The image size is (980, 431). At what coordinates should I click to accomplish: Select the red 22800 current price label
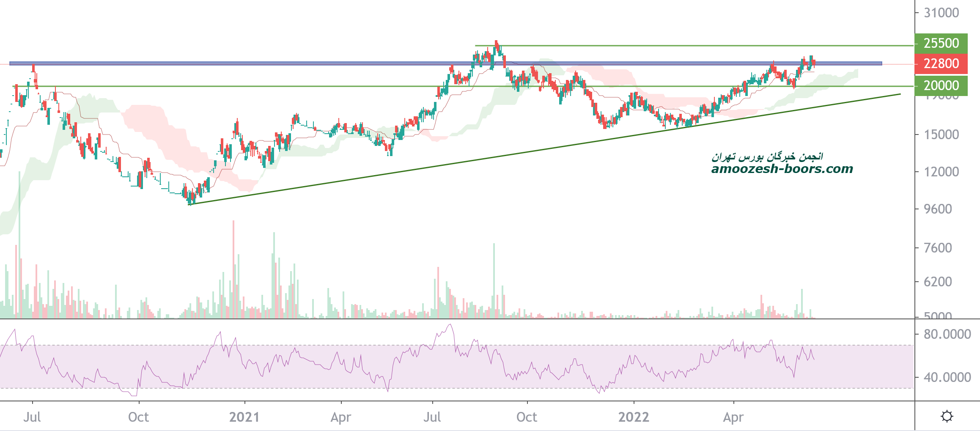coord(941,64)
